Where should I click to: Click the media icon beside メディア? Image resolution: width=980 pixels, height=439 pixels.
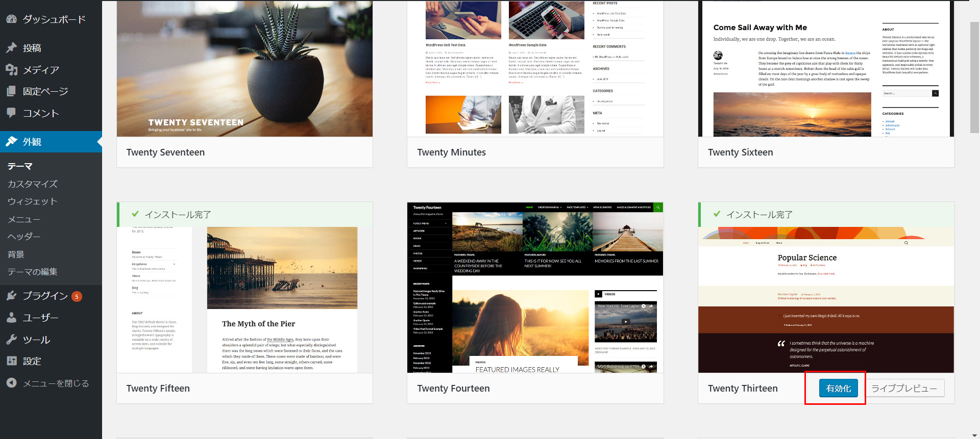12,70
